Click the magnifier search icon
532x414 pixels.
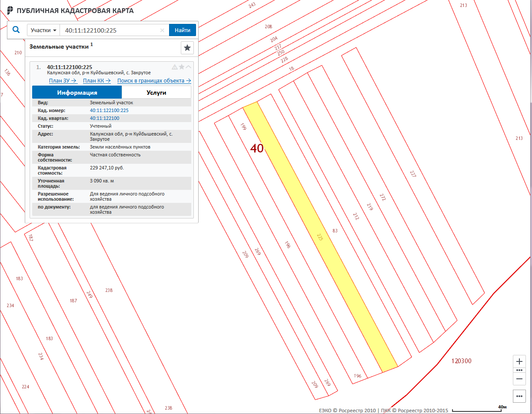click(17, 30)
